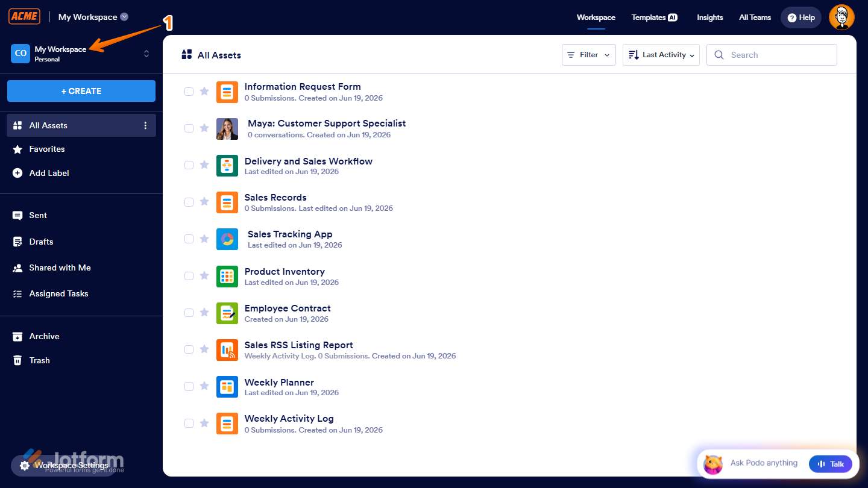Viewport: 868px width, 488px height.
Task: Expand the Last Activity sort dropdown
Action: pyautogui.click(x=661, y=55)
